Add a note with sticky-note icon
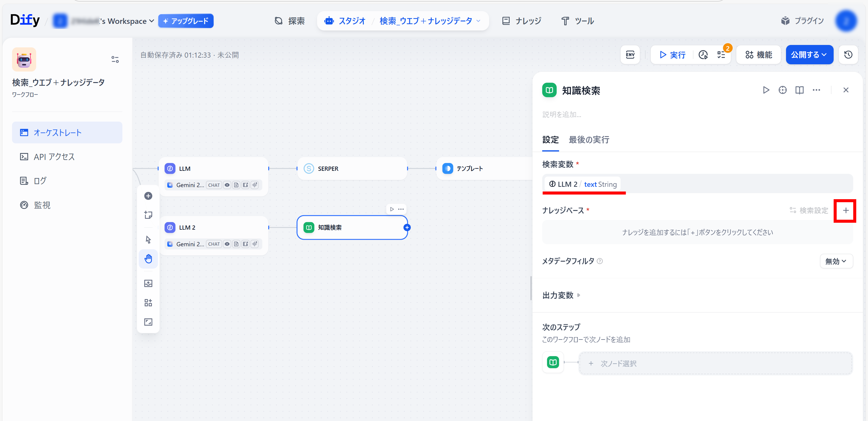This screenshot has height=421, width=868. pyautogui.click(x=148, y=215)
